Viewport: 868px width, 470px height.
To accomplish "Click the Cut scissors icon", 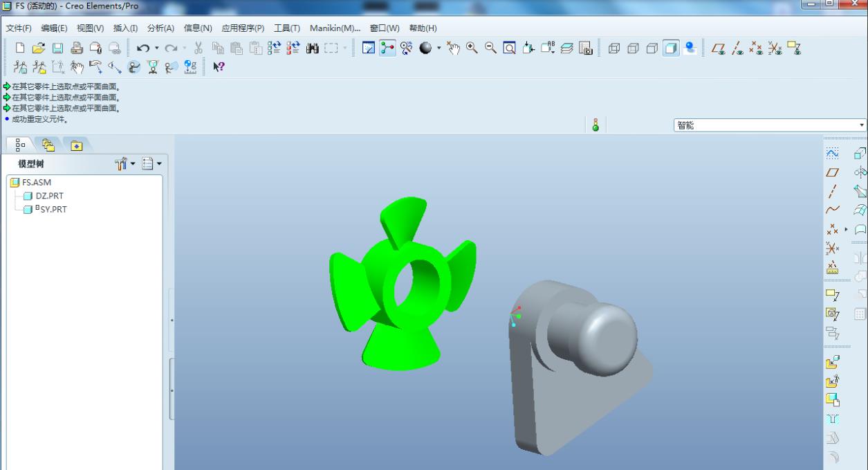I will pyautogui.click(x=198, y=48).
